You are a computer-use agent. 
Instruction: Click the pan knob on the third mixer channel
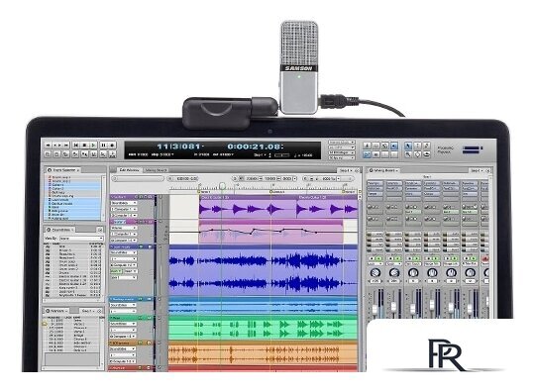(x=413, y=273)
